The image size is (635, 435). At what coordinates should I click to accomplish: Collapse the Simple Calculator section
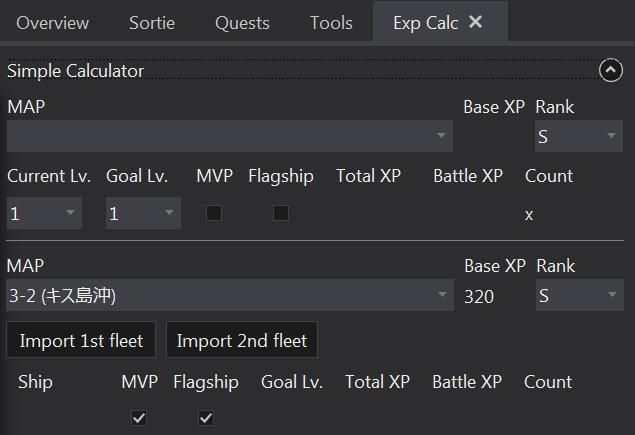[x=611, y=70]
